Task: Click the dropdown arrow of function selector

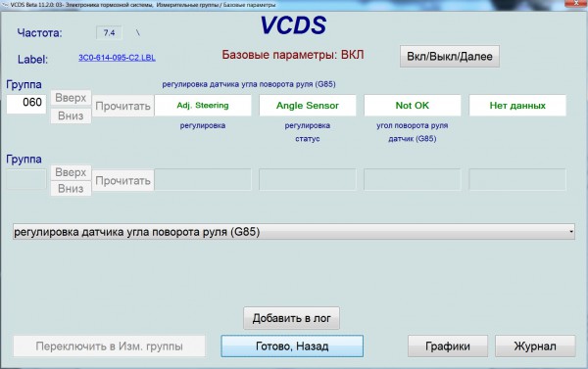Action: point(570,232)
